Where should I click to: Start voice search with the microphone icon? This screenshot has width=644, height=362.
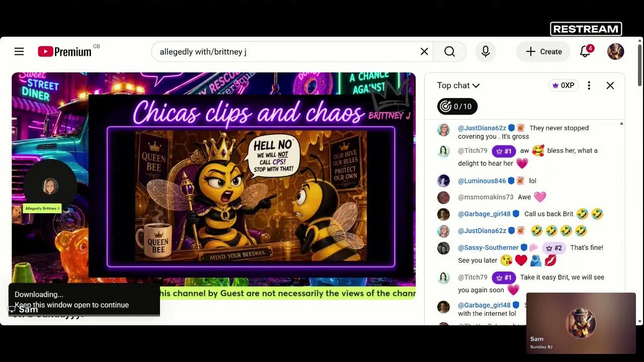click(x=486, y=51)
